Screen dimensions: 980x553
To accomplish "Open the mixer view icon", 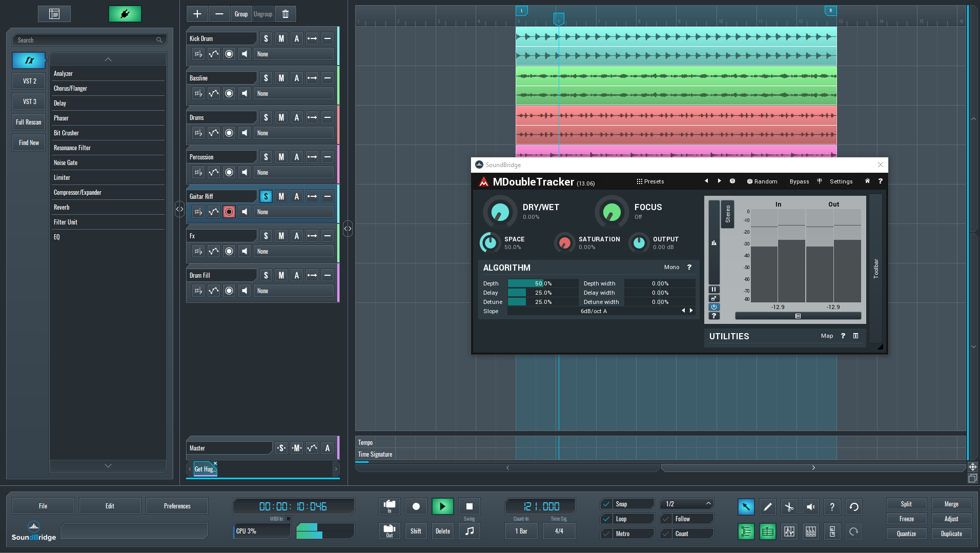I will pos(811,531).
